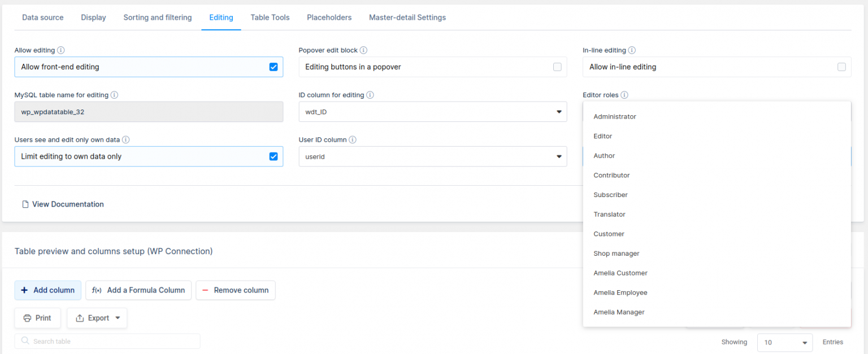This screenshot has width=868, height=354.
Task: Click the f(x) formula icon
Action: [x=96, y=290]
